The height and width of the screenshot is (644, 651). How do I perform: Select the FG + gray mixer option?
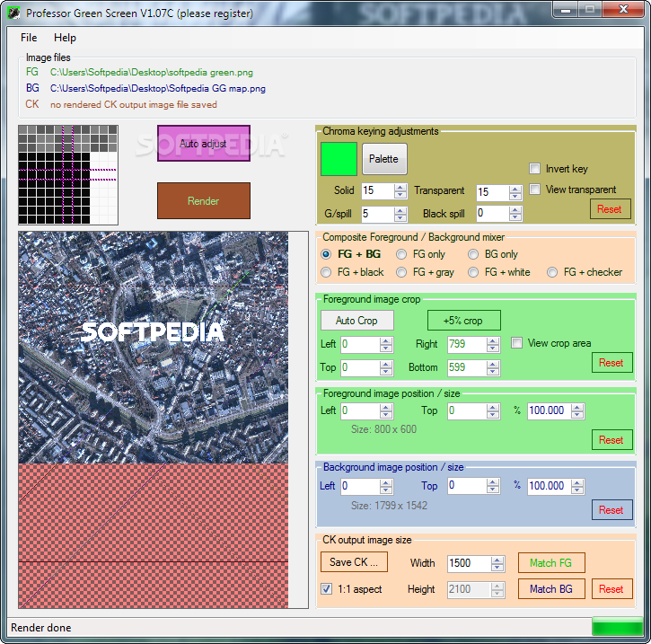(401, 272)
